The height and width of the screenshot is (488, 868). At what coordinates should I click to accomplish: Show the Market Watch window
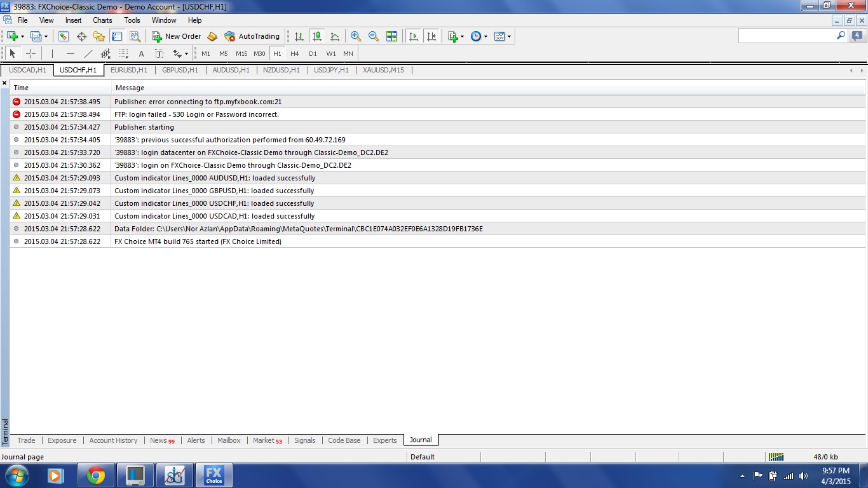coord(64,36)
